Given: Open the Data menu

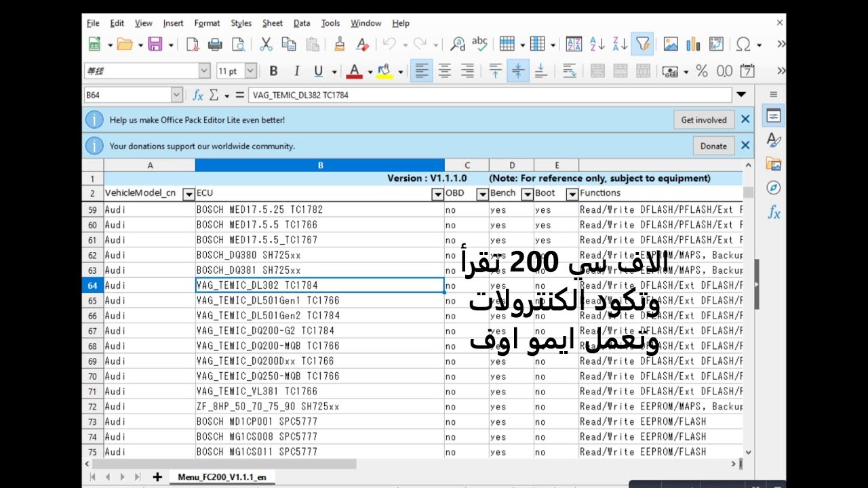Looking at the screenshot, I should (302, 23).
